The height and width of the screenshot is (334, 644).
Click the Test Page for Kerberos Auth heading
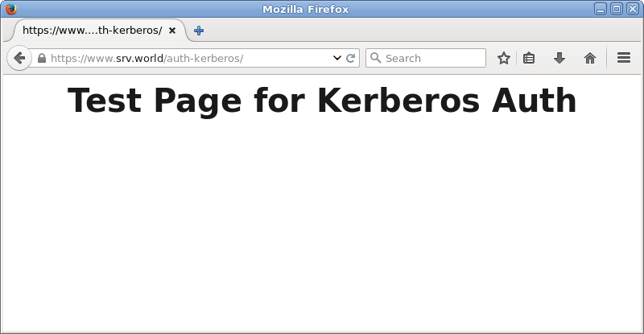322,101
